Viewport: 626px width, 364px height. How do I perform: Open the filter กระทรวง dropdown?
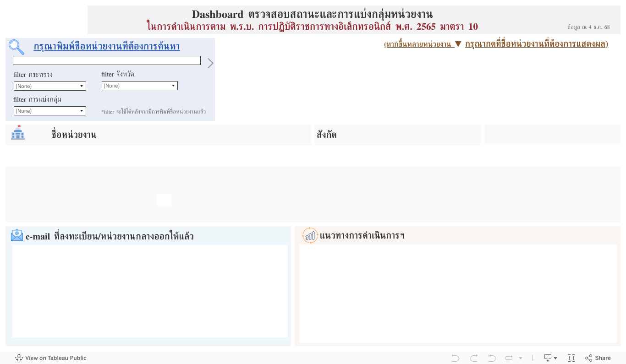(x=49, y=86)
